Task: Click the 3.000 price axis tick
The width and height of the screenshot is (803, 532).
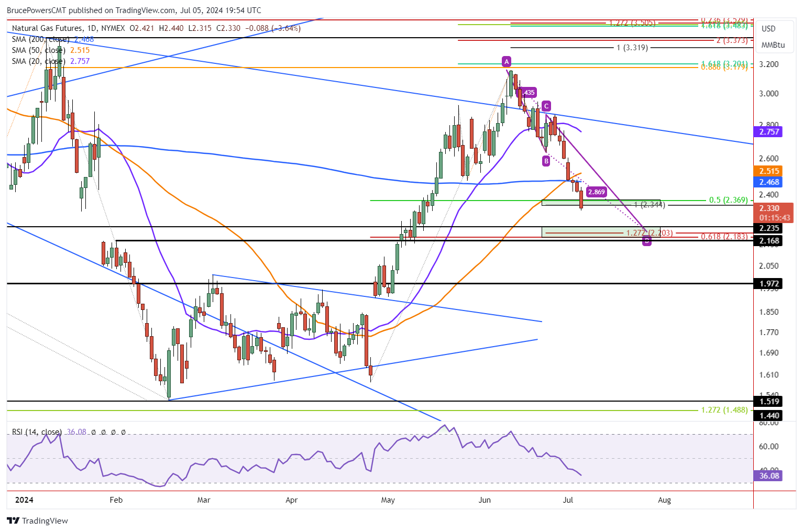Action: click(x=769, y=94)
